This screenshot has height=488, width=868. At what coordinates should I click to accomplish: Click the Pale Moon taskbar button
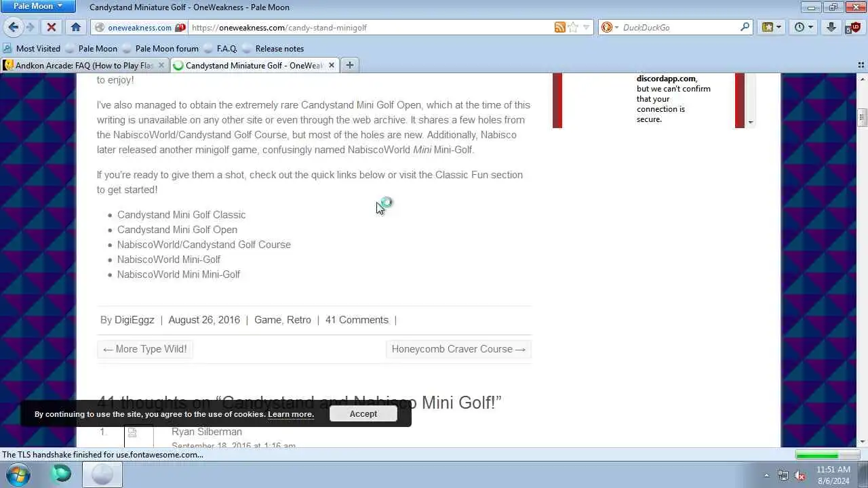pos(102,474)
